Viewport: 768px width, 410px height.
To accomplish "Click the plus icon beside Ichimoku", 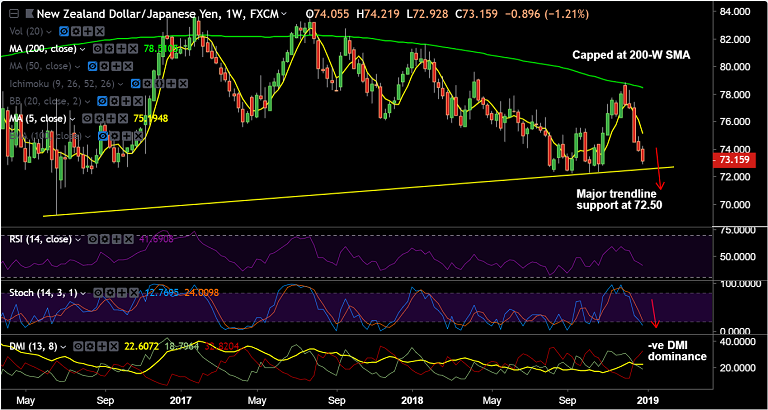I will point(171,84).
